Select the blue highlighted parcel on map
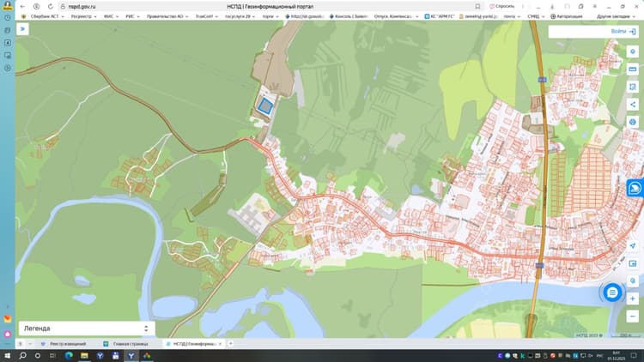644x362 pixels. point(265,106)
